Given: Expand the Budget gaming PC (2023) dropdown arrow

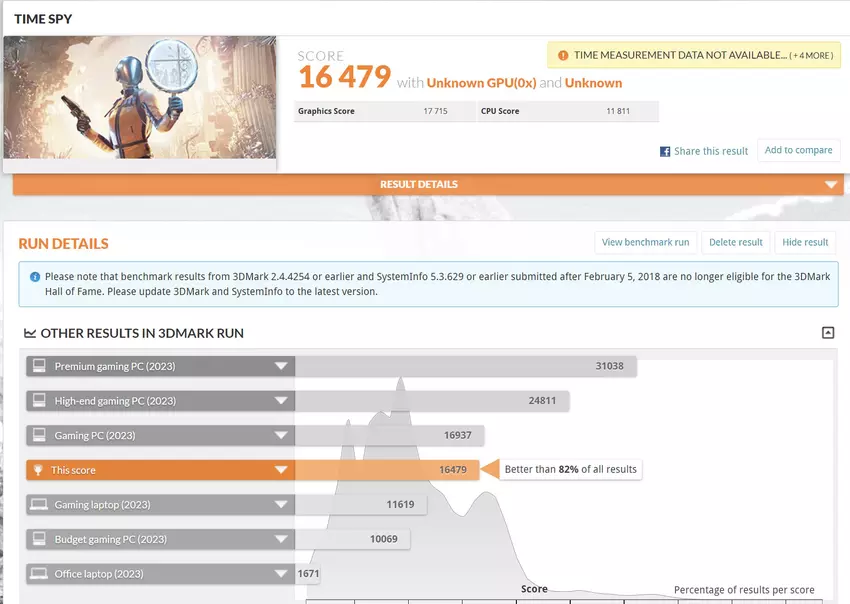Looking at the screenshot, I should (281, 540).
